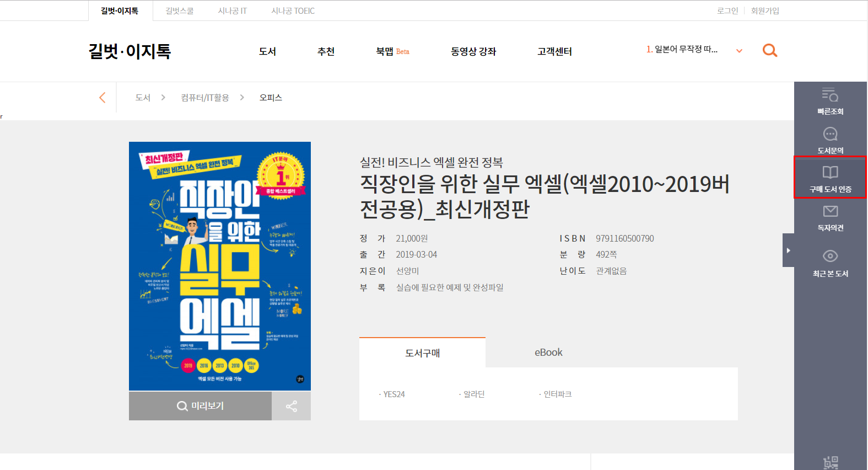Click the 로그인 login link

(x=727, y=10)
